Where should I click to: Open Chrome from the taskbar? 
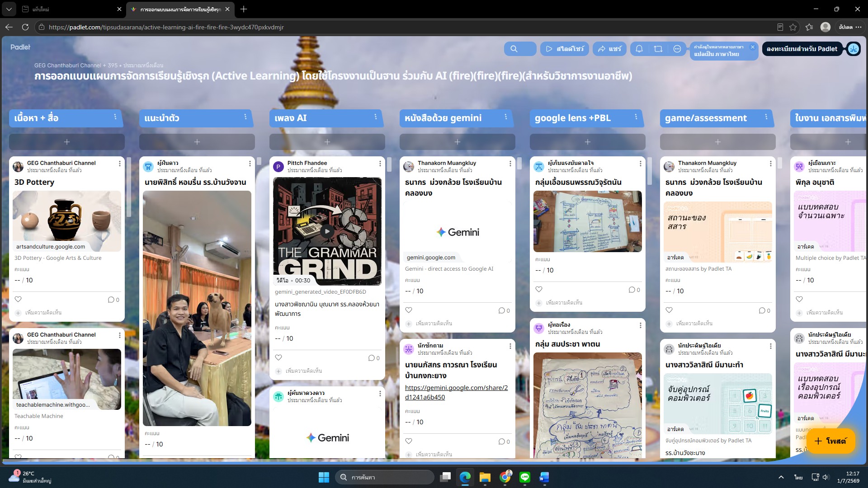click(x=505, y=477)
